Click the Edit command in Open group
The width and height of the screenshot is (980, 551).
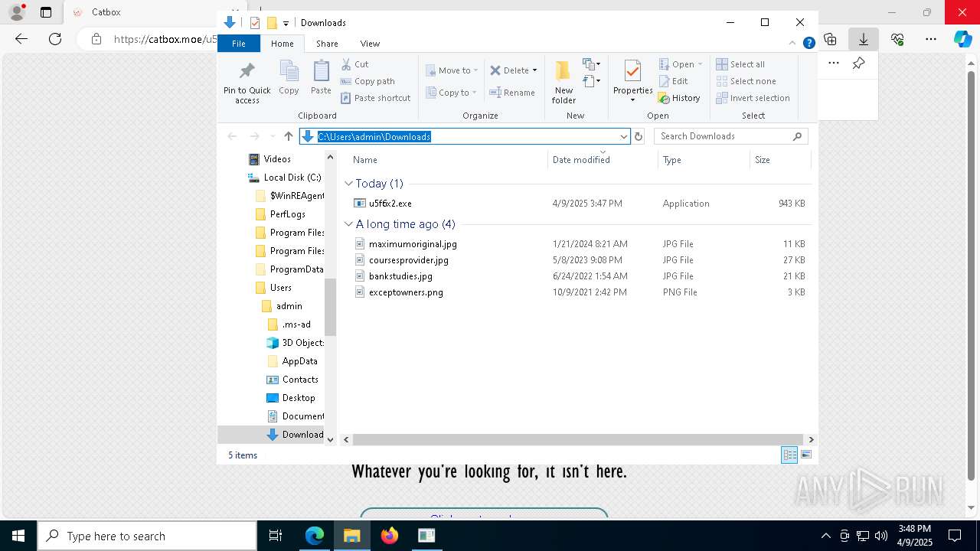point(673,81)
